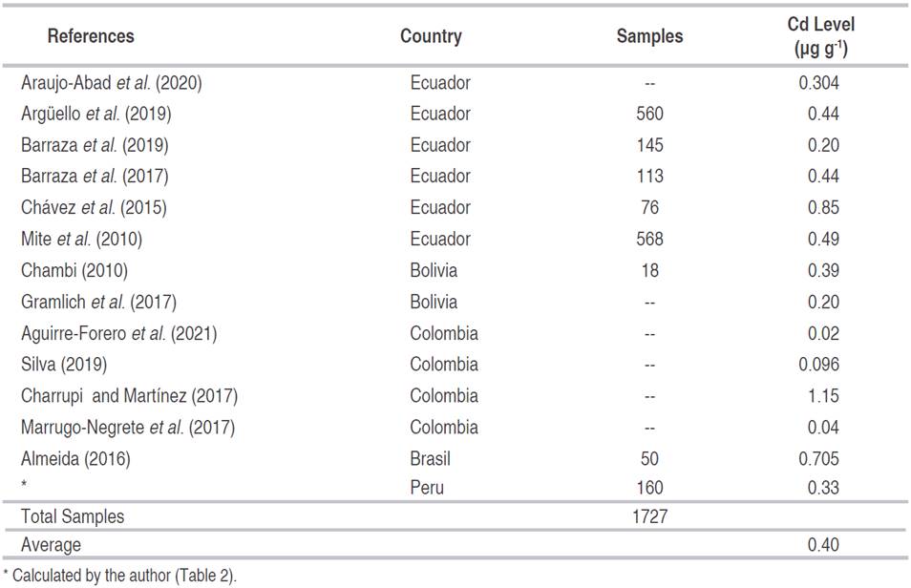Image resolution: width=911 pixels, height=588 pixels.
Task: Click the Brasil country cell
Action: coord(431,458)
